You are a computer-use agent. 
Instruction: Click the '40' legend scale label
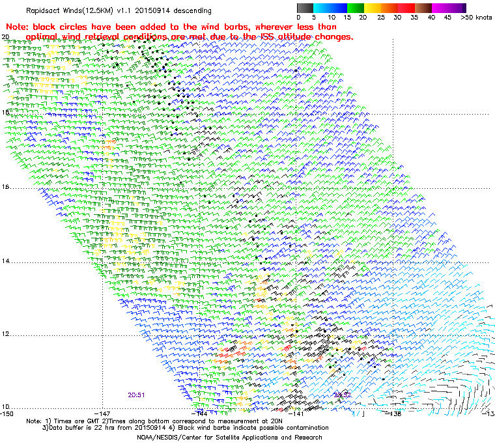click(431, 18)
